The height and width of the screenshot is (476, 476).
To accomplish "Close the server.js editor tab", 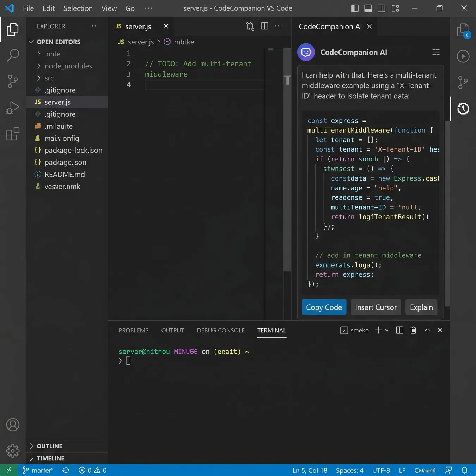I will tap(166, 26).
